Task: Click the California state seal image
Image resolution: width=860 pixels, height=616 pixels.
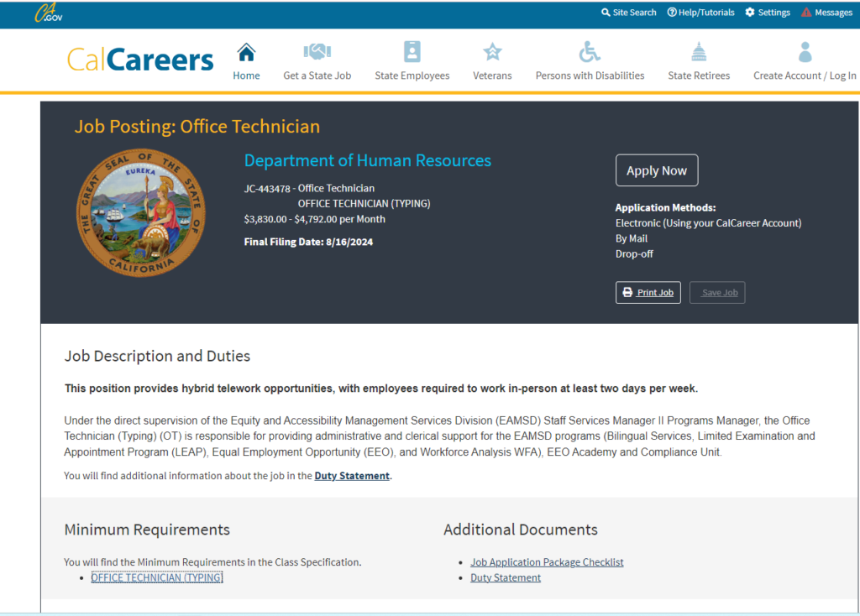Action: 141,212
